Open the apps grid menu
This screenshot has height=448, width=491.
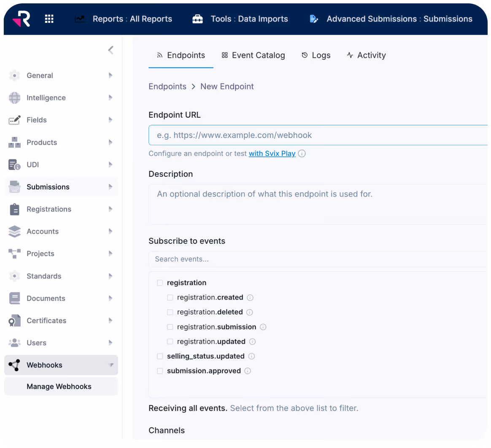(49, 19)
